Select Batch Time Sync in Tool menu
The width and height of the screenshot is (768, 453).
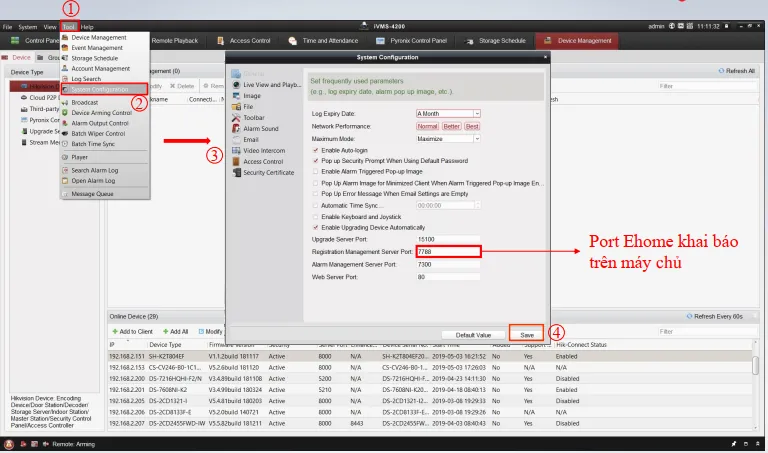pos(94,144)
